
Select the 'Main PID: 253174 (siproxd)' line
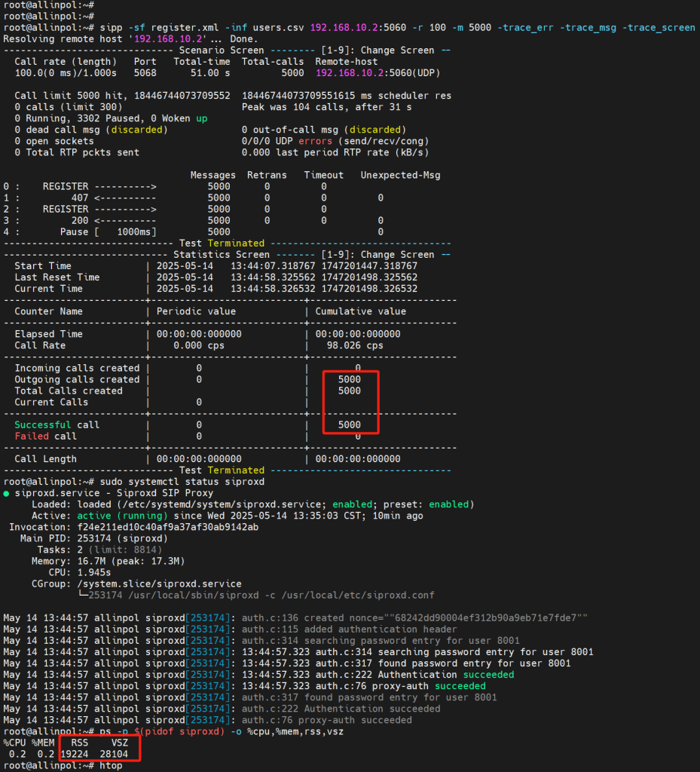pos(94,538)
